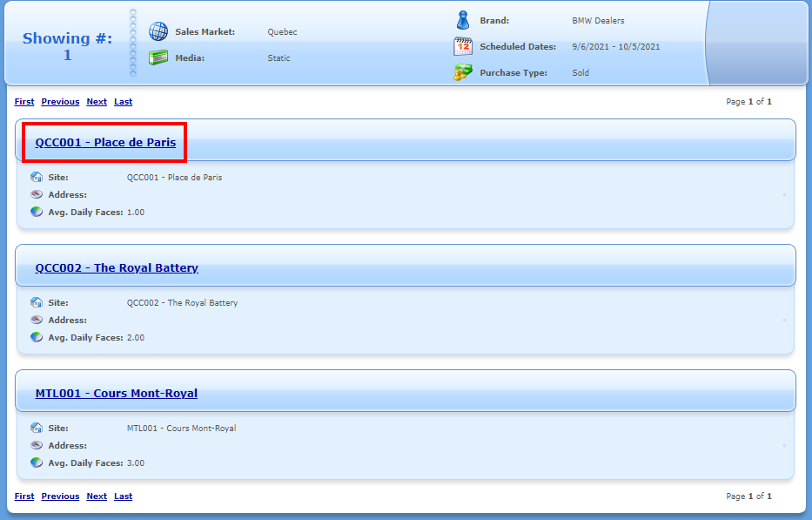Click Previous in the pagination above the listings
The image size is (812, 520).
[x=60, y=102]
